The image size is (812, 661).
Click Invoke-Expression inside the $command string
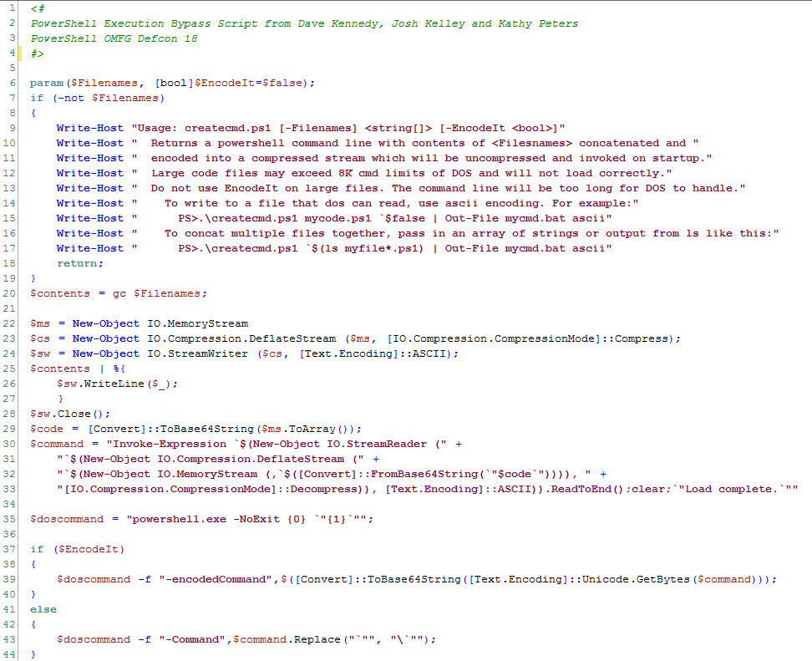[171, 444]
